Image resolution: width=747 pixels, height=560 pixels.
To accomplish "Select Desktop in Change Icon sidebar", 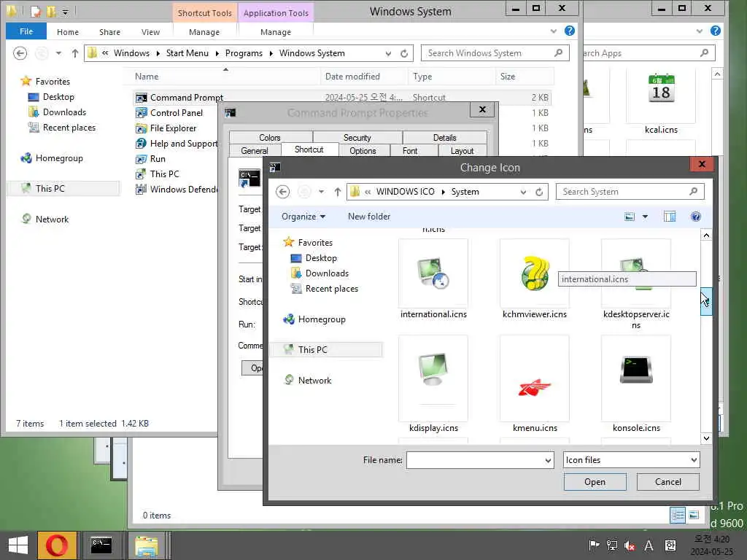I will click(x=321, y=258).
